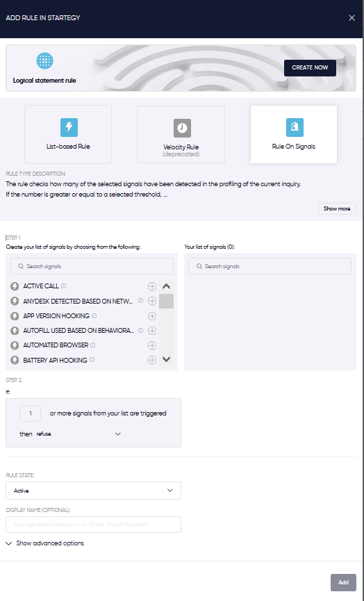The height and width of the screenshot is (601, 364).
Task: Click scroll down arrow in signals list
Action: [x=166, y=359]
